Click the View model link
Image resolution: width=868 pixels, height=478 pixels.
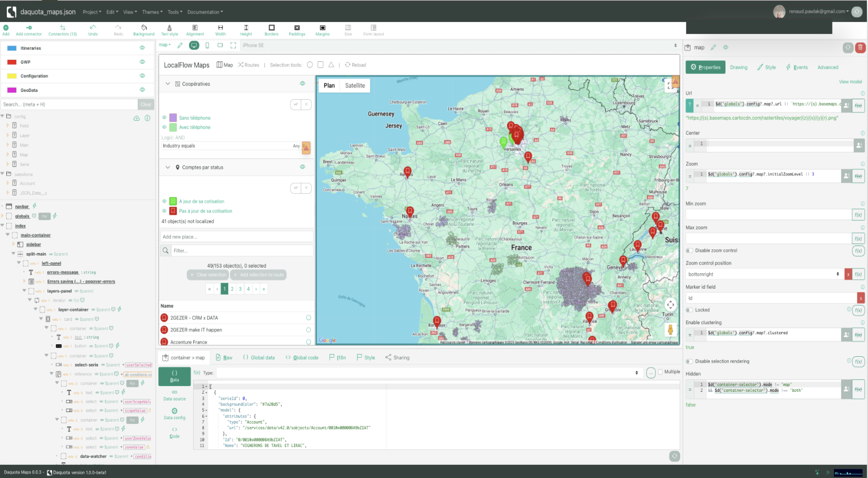click(850, 81)
